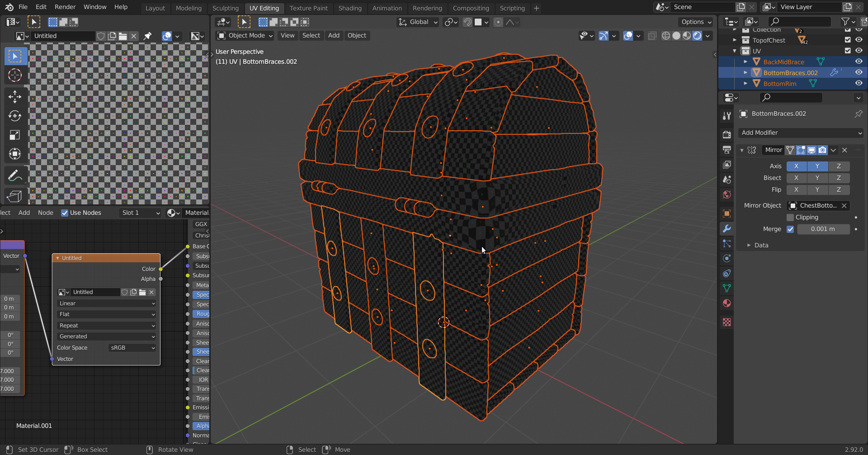Select the Annotate tool in UV editor toolbar
This screenshot has height=455, width=868.
tap(14, 175)
